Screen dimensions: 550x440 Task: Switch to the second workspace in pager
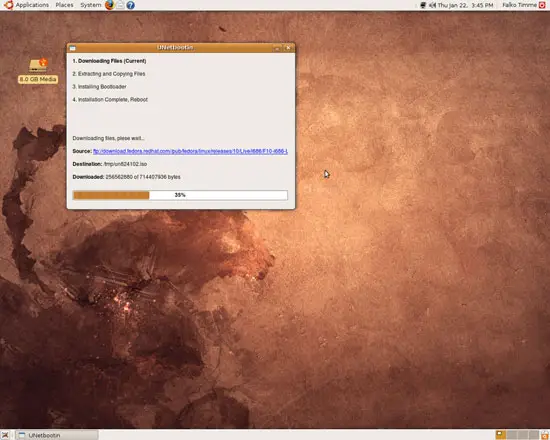(x=511, y=435)
